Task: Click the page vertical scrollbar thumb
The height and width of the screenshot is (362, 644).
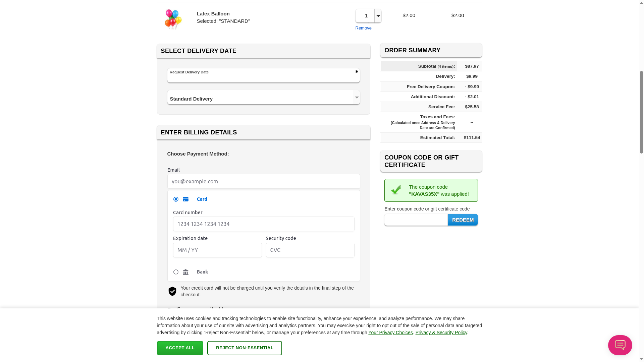Action: (x=641, y=112)
